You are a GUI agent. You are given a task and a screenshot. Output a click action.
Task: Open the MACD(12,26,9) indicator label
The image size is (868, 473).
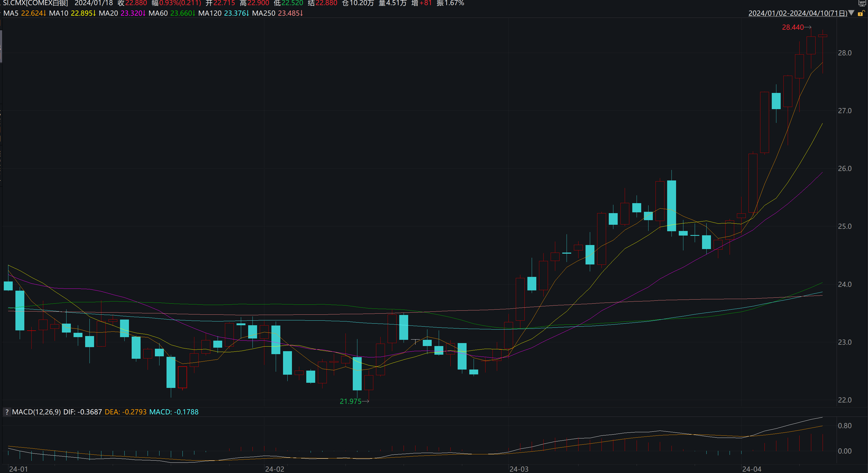click(x=36, y=412)
